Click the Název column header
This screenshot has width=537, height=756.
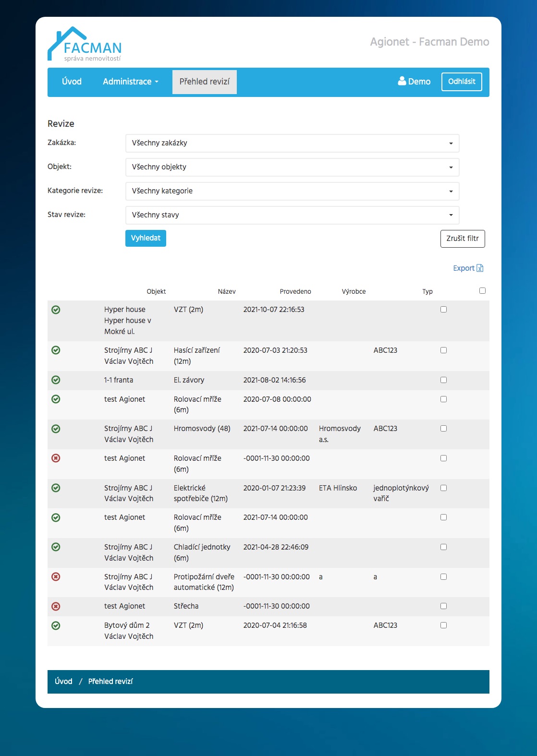click(227, 291)
